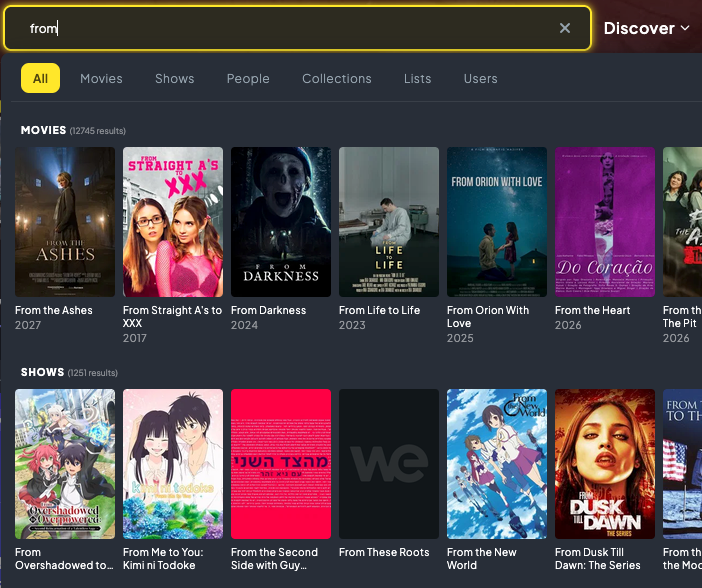The image size is (702, 588).
Task: Open the From These Roots placeholder poster
Action: click(x=389, y=464)
